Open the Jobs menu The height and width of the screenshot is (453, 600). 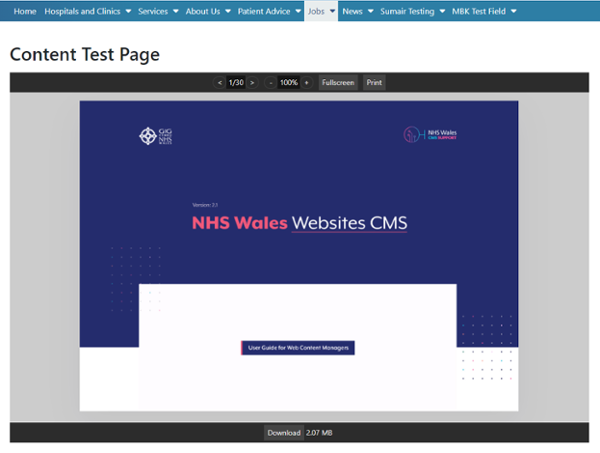[x=316, y=11]
